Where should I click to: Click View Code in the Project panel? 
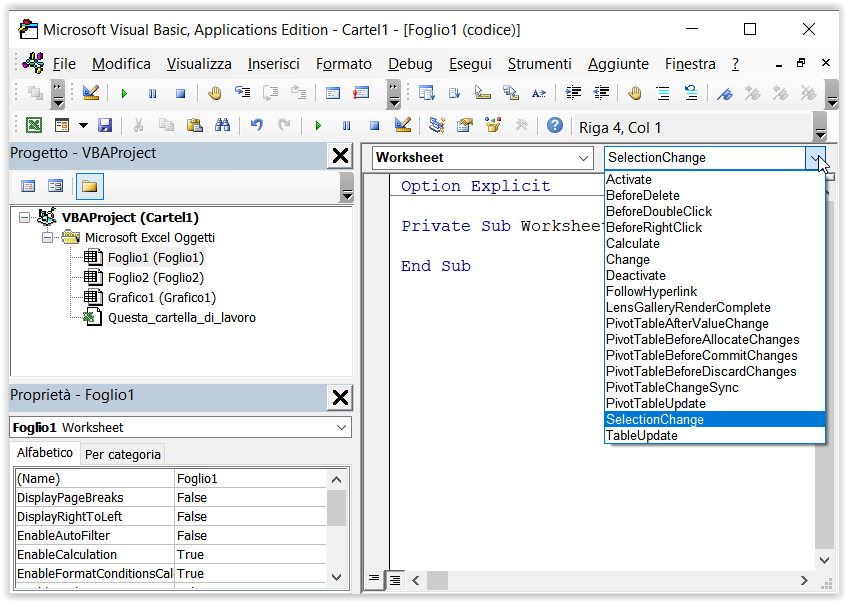pos(28,186)
